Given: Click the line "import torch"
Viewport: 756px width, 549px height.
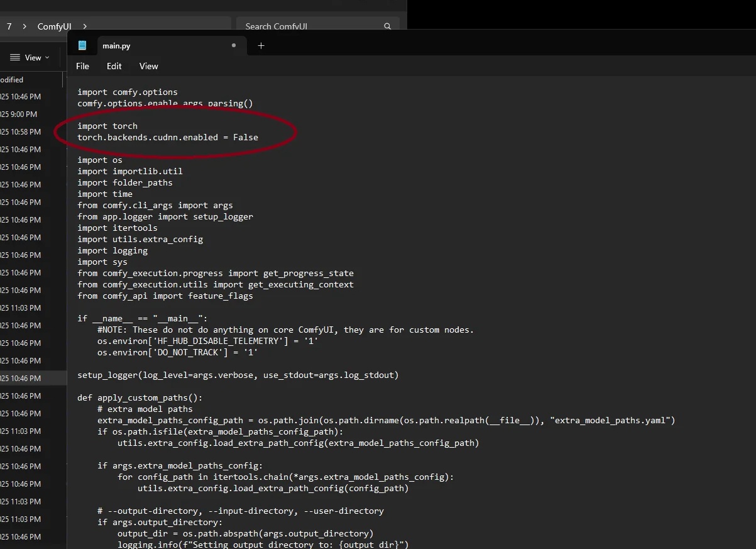Looking at the screenshot, I should [107, 126].
